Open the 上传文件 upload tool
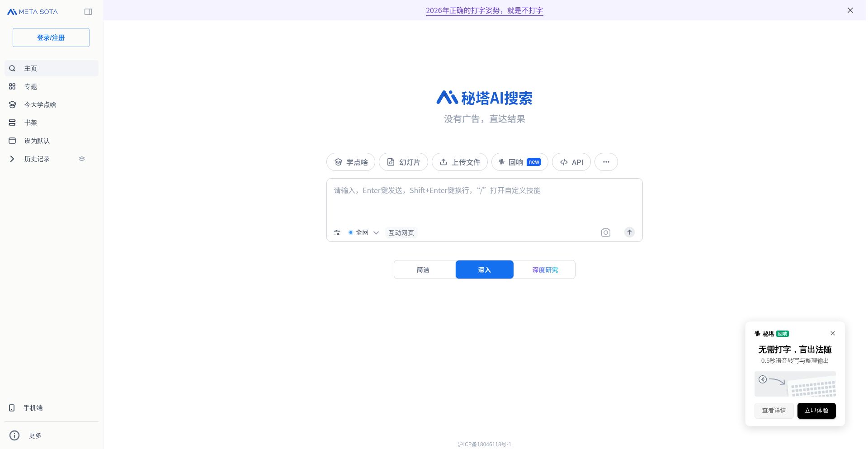The image size is (868, 449). pos(459,162)
